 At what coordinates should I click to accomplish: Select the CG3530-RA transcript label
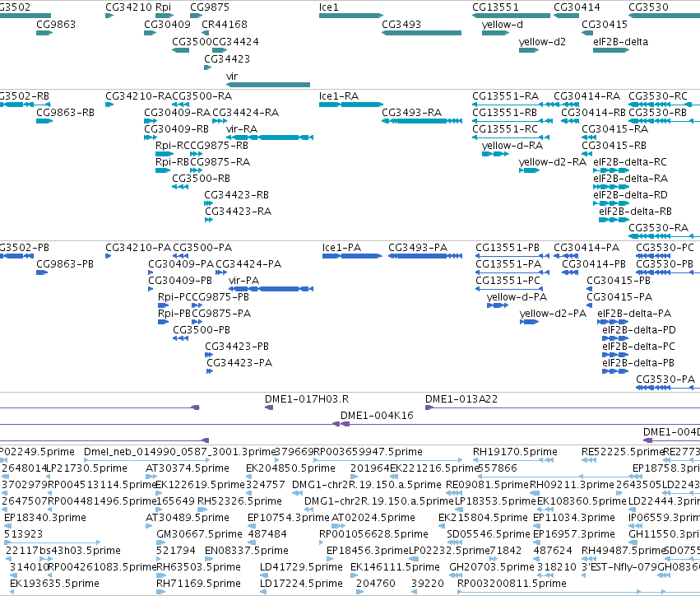coord(659,228)
